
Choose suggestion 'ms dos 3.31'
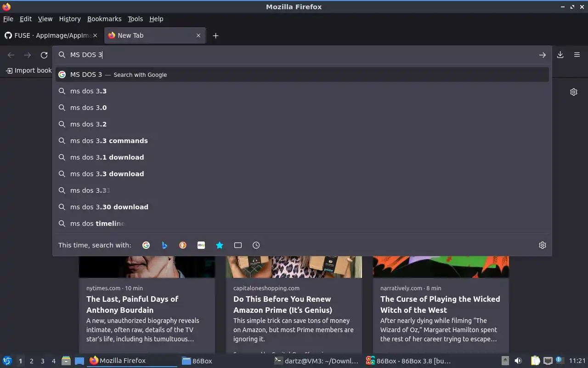[x=302, y=190]
